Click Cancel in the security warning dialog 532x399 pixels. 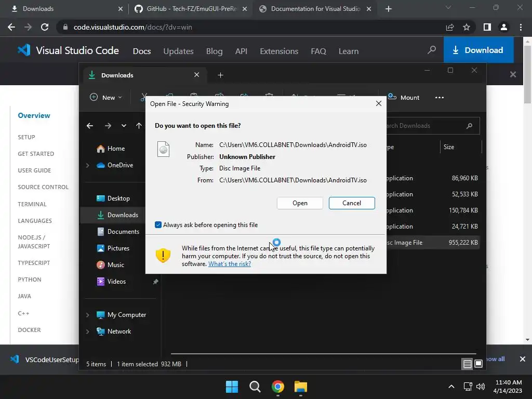click(x=352, y=203)
